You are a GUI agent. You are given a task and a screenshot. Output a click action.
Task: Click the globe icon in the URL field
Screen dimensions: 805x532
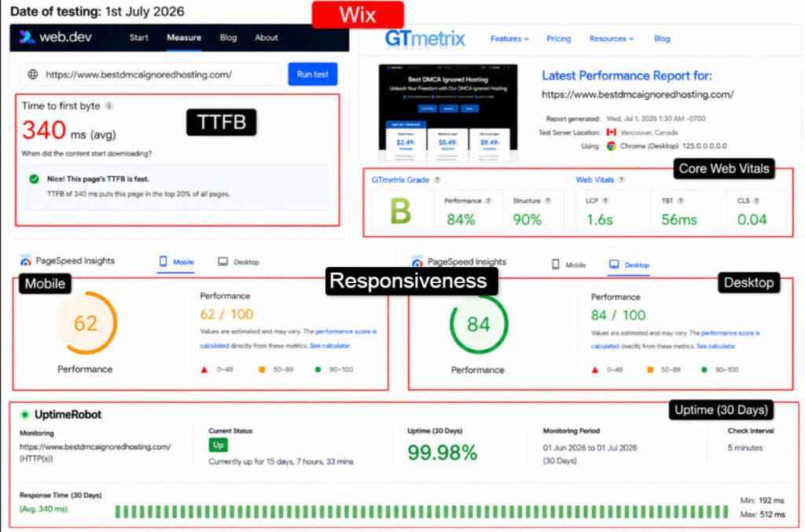tap(33, 75)
